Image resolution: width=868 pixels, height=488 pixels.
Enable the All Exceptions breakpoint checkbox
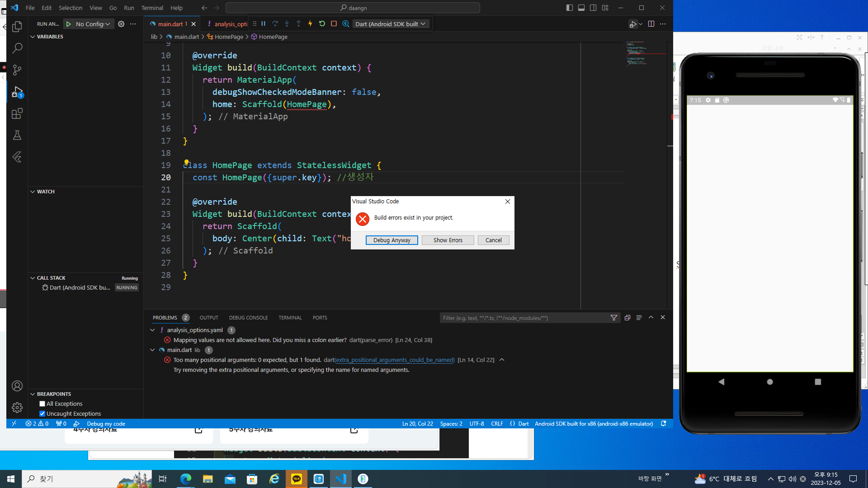pos(42,404)
